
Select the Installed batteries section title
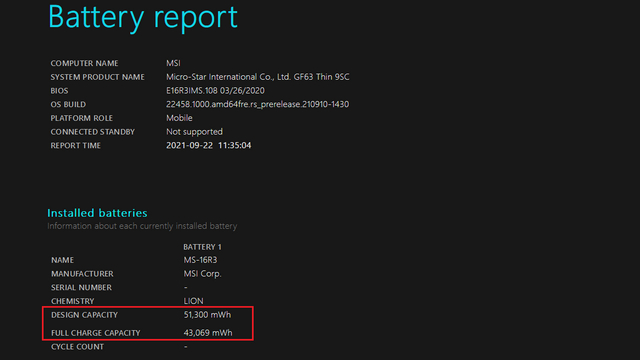pyautogui.click(x=97, y=213)
